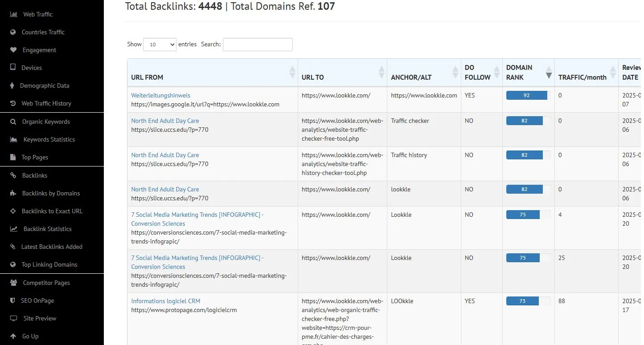644x345 pixels.
Task: Click the Go Up arrow icon
Action: click(13, 336)
